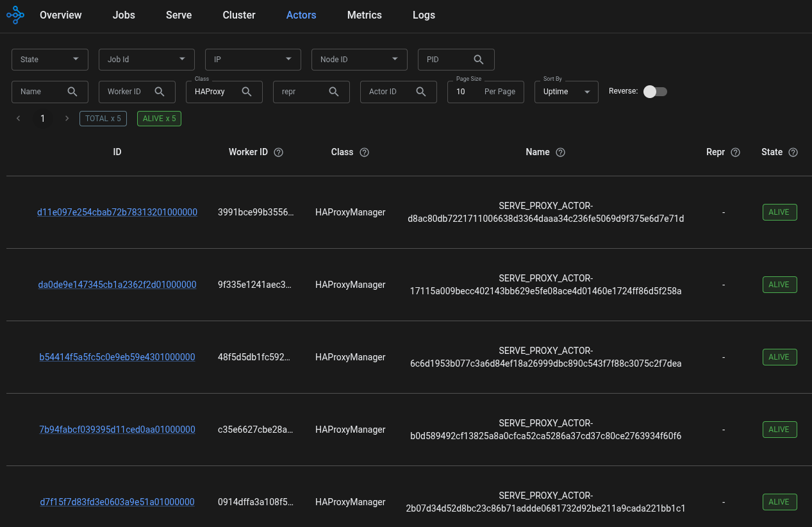The height and width of the screenshot is (527, 812).
Task: Switch to the Metrics tab
Action: 364,15
